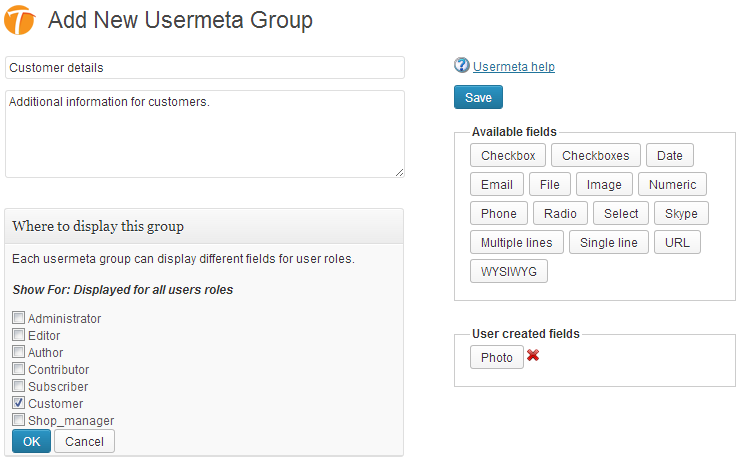Viewport: 740px width, 459px height.
Task: Click the 'Each usermeta group can display' sentence
Action: click(183, 259)
